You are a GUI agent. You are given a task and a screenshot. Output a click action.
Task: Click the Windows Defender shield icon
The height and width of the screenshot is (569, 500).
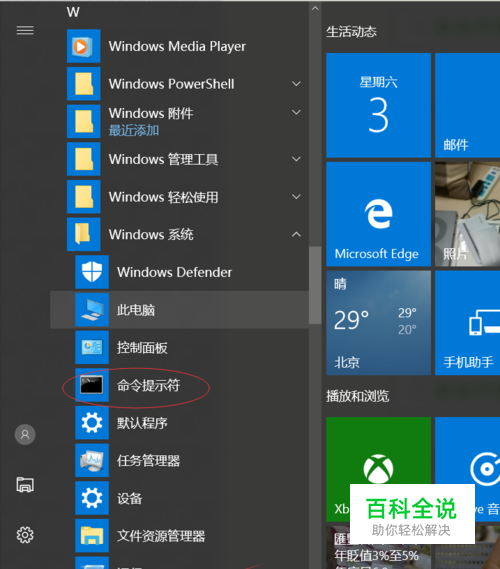click(x=92, y=272)
